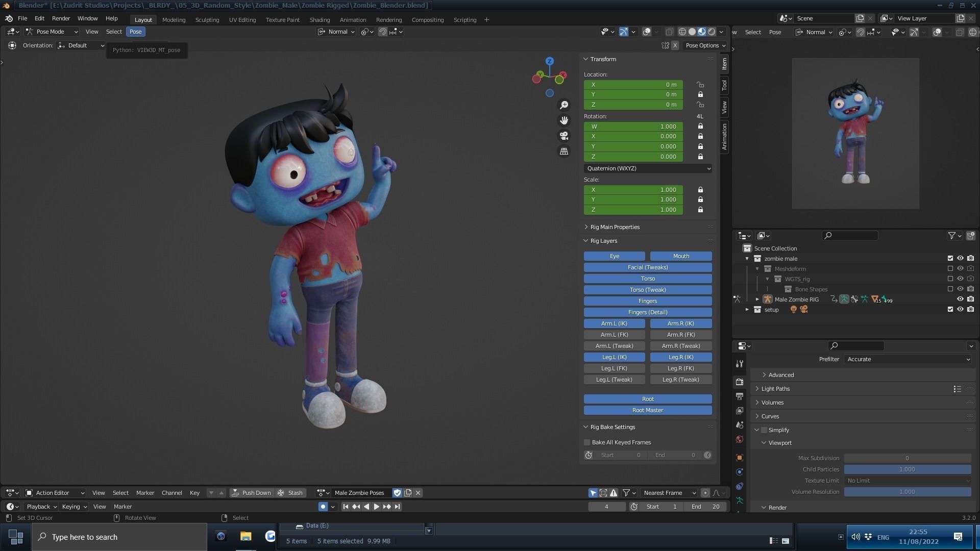
Task: Open the Object properties tab icon
Action: click(740, 458)
